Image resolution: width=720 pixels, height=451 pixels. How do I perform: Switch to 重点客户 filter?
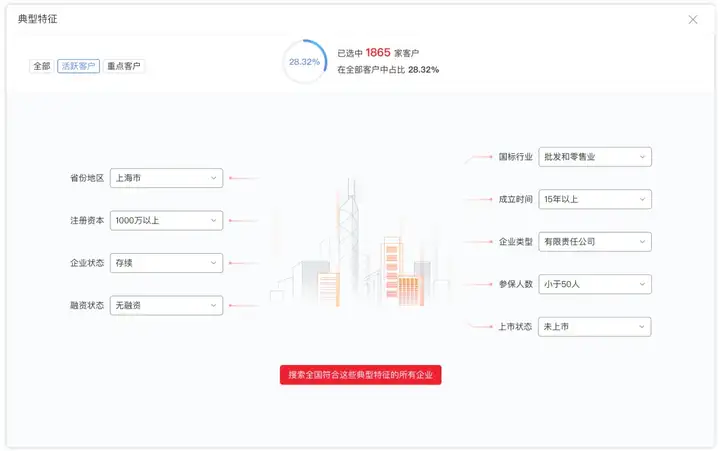point(124,66)
